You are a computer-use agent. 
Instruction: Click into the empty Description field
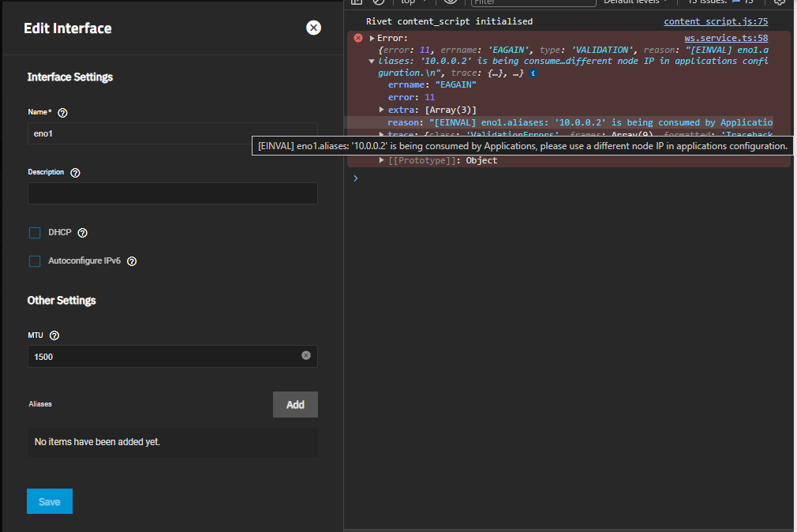coord(173,193)
